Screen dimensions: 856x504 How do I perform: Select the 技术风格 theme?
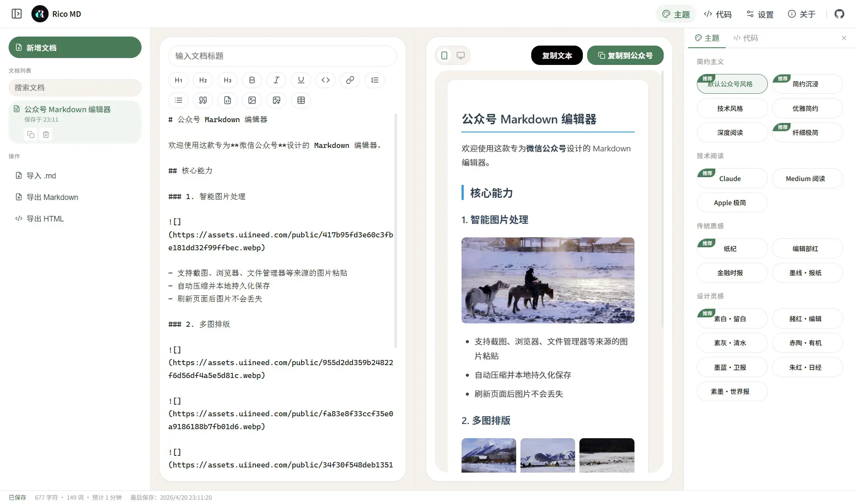pos(732,108)
